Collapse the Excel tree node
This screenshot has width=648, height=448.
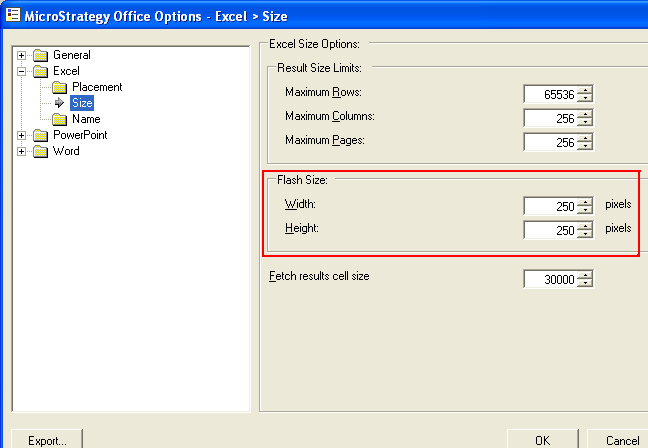pos(21,71)
